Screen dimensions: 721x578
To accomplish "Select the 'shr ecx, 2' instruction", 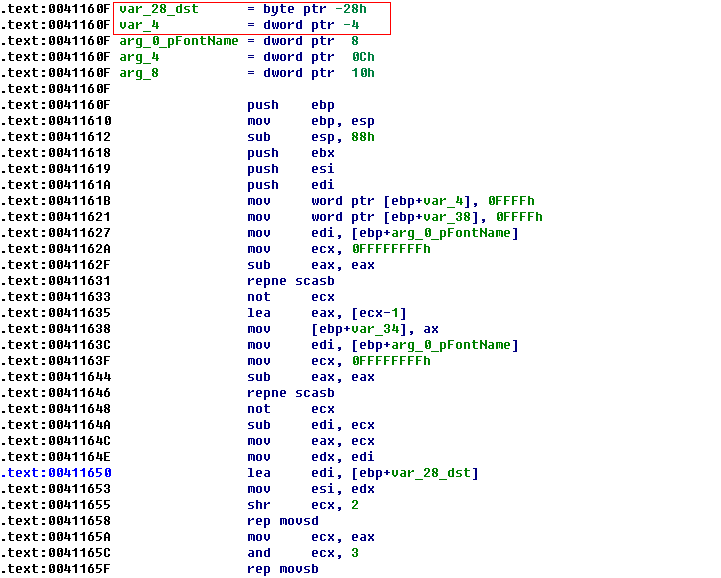I will point(303,505).
